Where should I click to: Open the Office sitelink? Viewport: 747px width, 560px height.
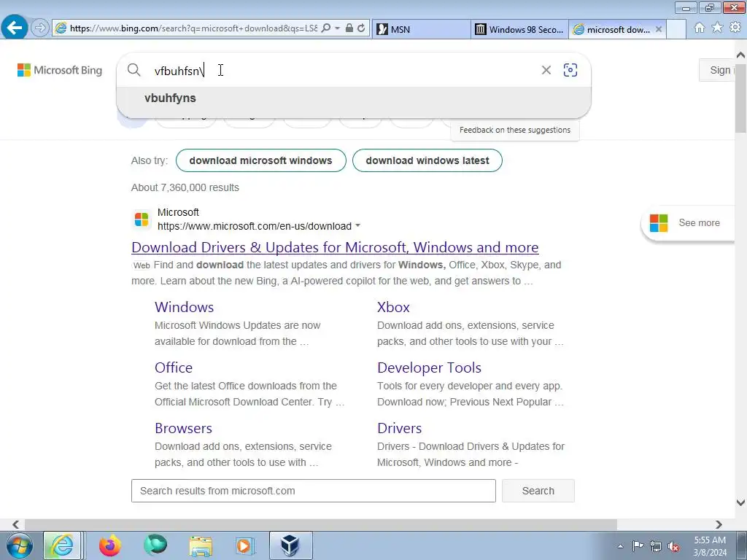coord(174,367)
